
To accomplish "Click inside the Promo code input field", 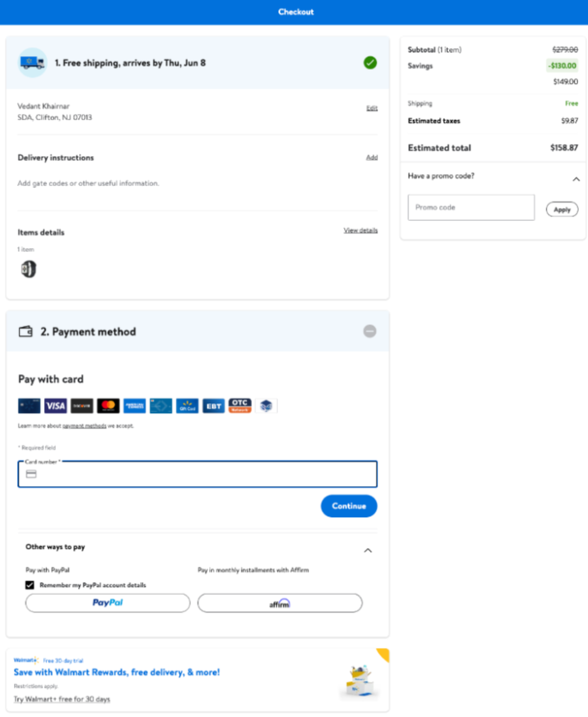I will (471, 207).
